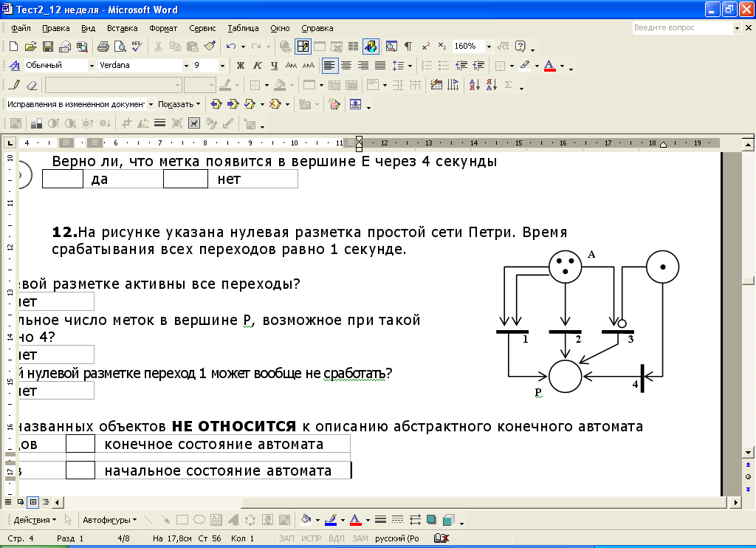Show paragraph marks pilcrow icon

(x=408, y=47)
